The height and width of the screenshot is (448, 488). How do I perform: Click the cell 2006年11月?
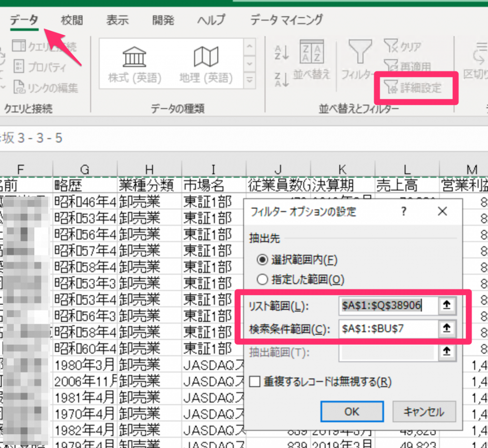pos(85,381)
